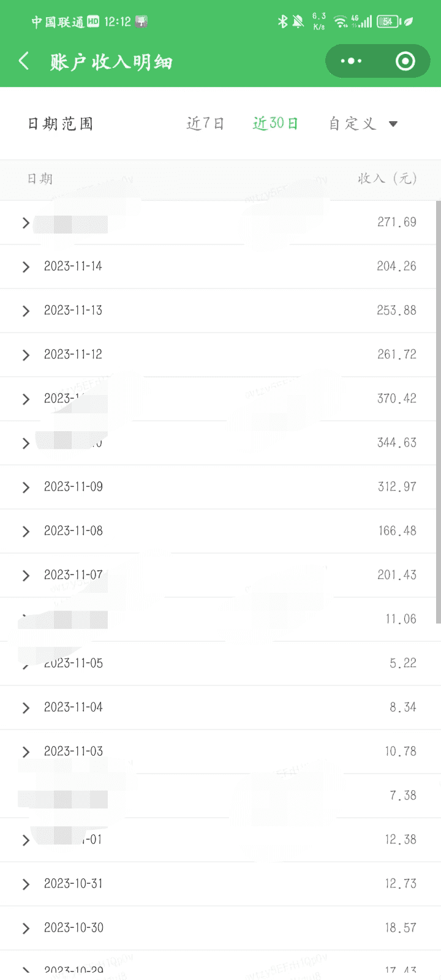This screenshot has height=980, width=441.
Task: Tap the Bluetooth status icon
Action: [282, 22]
